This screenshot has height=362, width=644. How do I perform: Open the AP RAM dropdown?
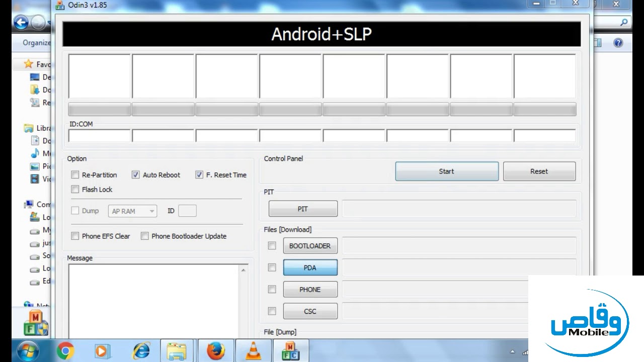pyautogui.click(x=132, y=211)
